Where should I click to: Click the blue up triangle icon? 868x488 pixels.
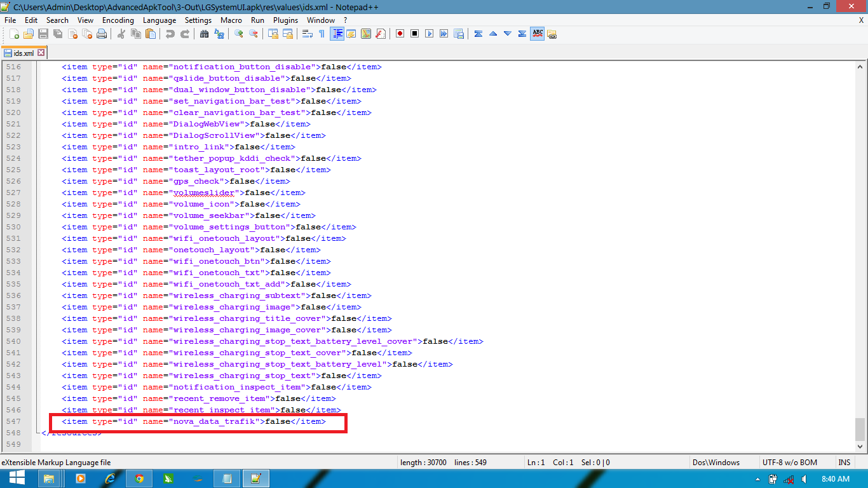click(492, 34)
